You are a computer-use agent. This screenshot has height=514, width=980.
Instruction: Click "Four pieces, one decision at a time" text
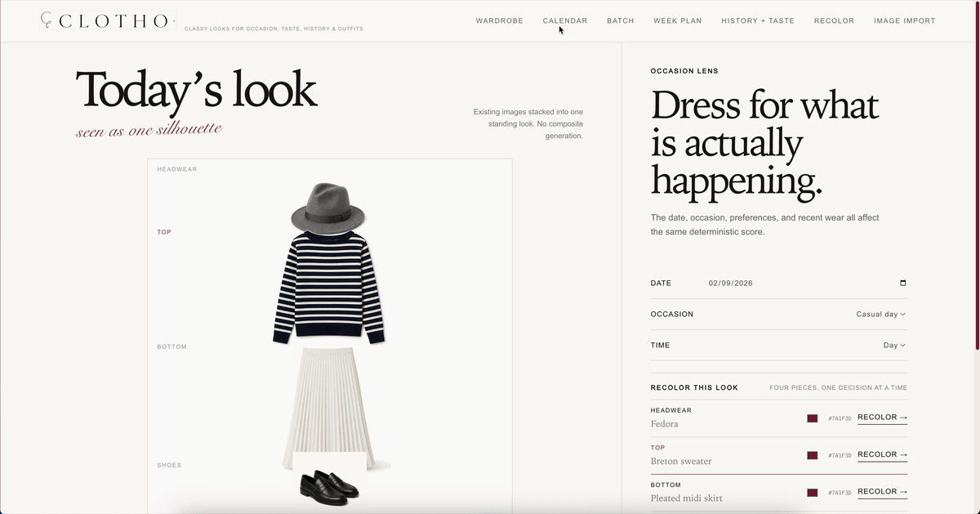(838, 388)
